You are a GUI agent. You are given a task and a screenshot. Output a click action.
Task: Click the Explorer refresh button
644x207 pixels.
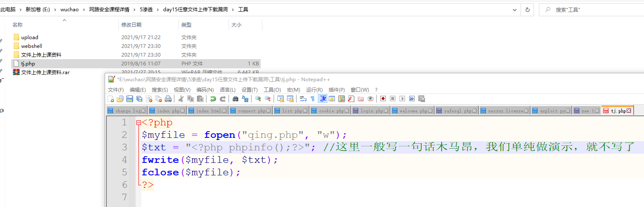coord(528,9)
